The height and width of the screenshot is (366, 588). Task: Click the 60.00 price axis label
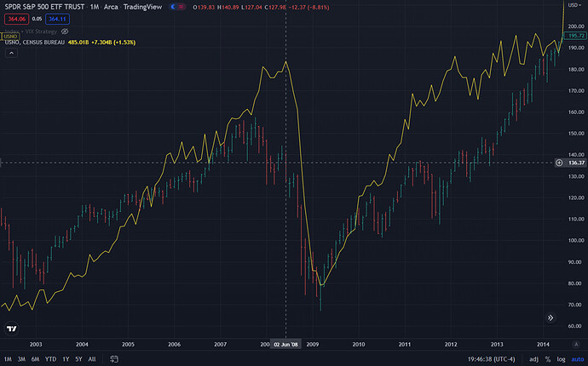pyautogui.click(x=576, y=326)
